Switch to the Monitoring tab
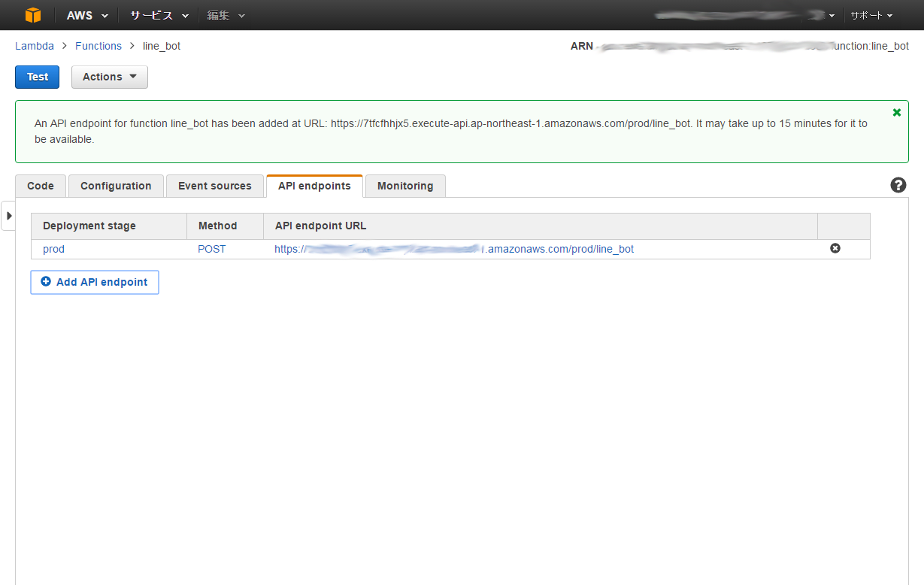Viewport: 924px width, 585px height. pos(405,186)
